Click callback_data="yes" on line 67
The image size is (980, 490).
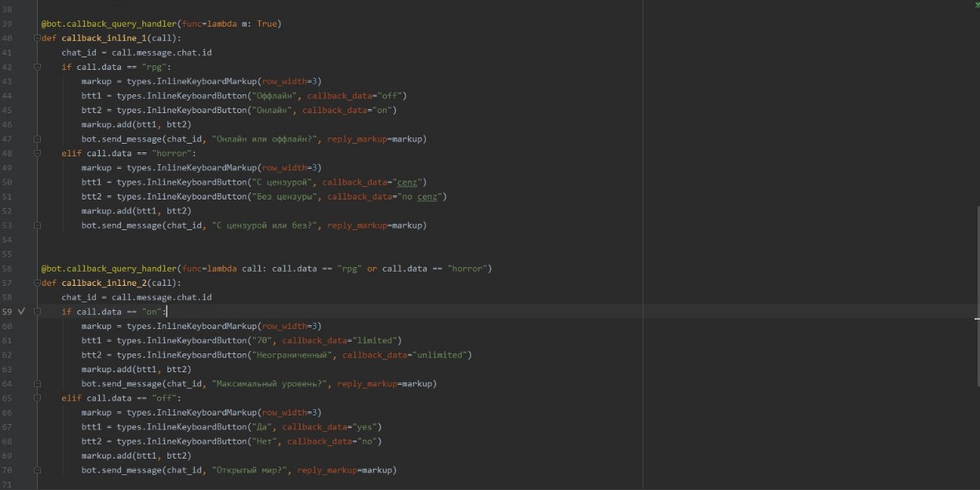point(331,427)
